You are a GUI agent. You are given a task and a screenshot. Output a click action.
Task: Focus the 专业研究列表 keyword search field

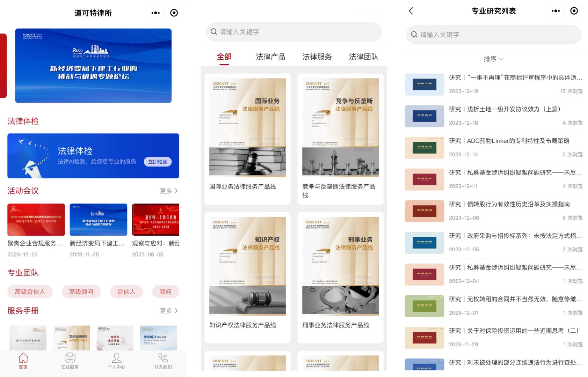click(494, 35)
